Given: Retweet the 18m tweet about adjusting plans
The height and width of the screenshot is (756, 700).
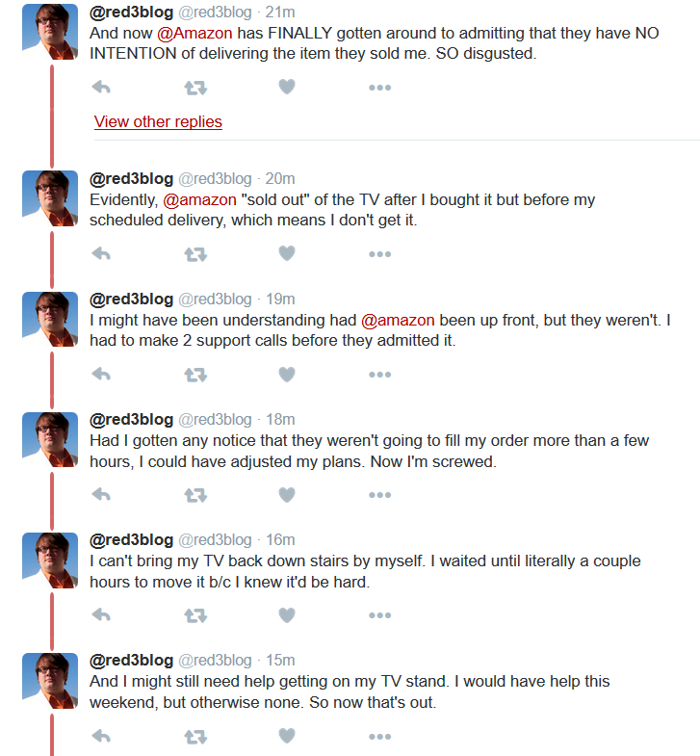Looking at the screenshot, I should pos(195,495).
